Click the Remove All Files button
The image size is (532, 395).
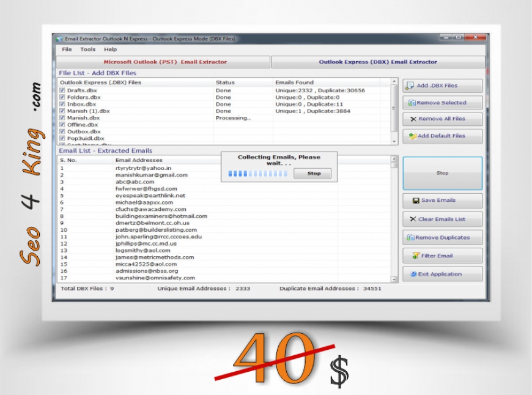coord(443,119)
